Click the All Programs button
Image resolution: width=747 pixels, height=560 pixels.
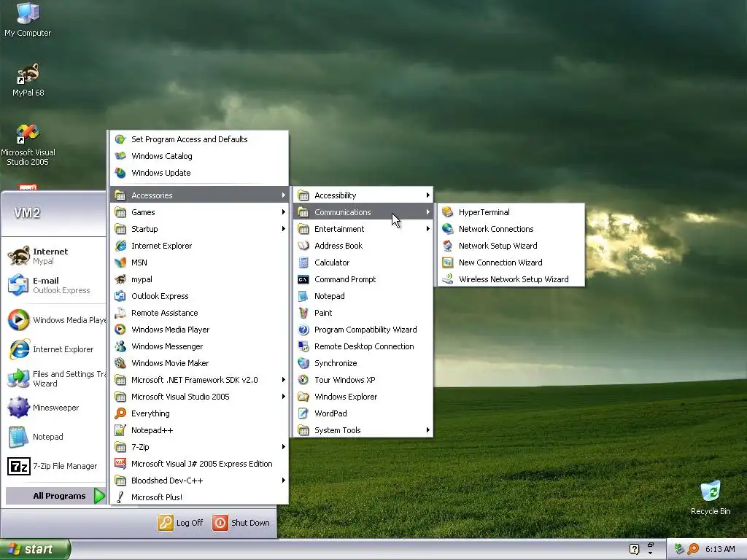click(x=55, y=496)
